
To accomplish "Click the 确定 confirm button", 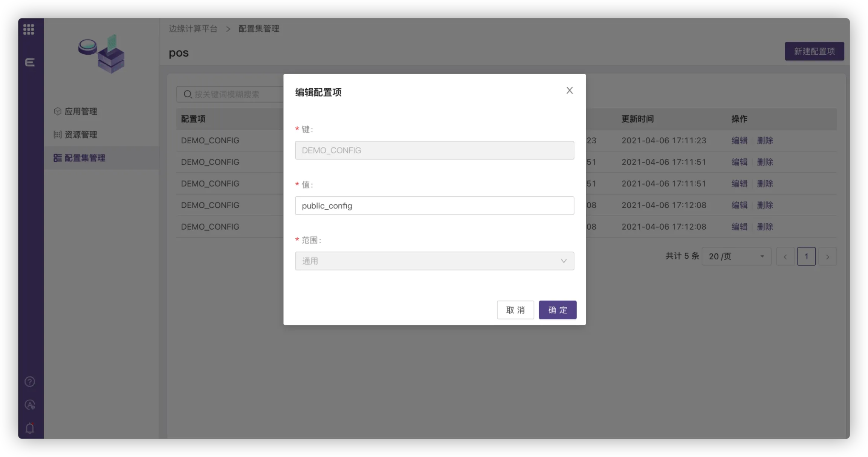I will pyautogui.click(x=557, y=310).
